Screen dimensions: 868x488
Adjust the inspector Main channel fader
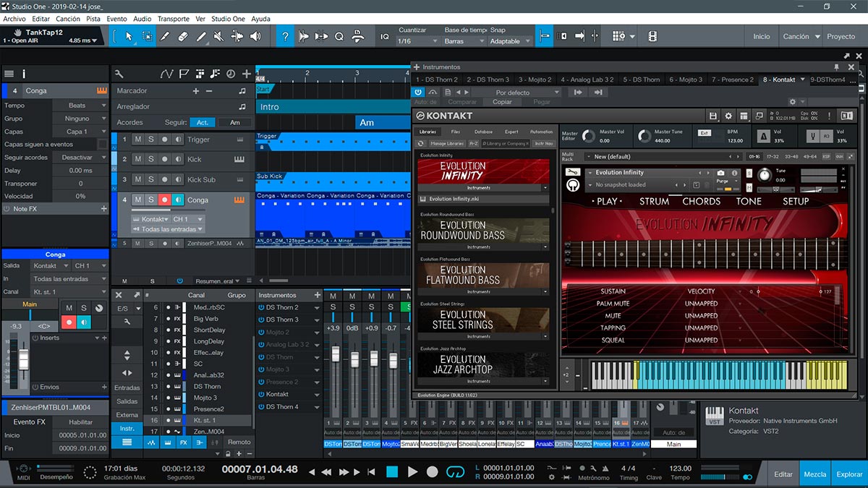click(23, 359)
